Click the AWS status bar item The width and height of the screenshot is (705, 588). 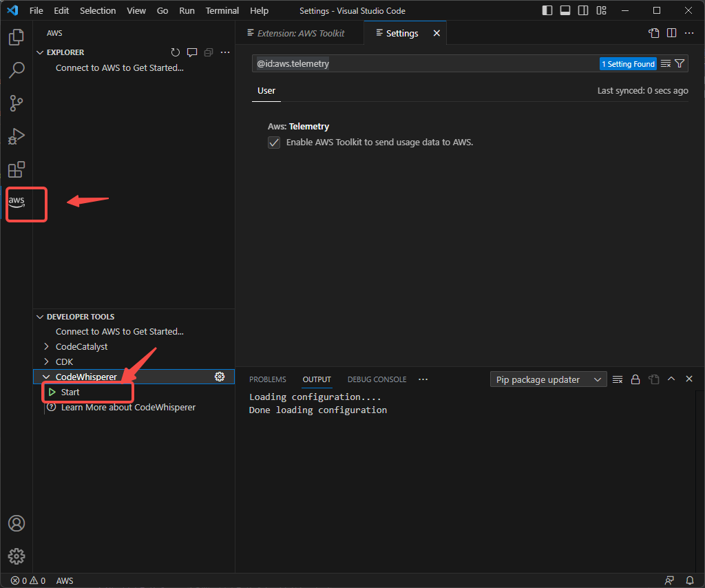[65, 580]
